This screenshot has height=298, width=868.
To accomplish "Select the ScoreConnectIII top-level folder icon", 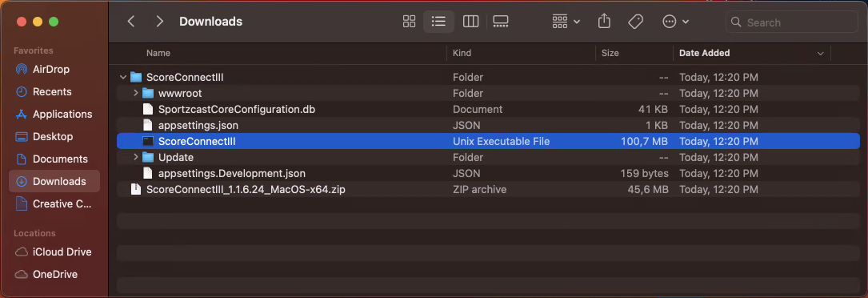I will (136, 77).
